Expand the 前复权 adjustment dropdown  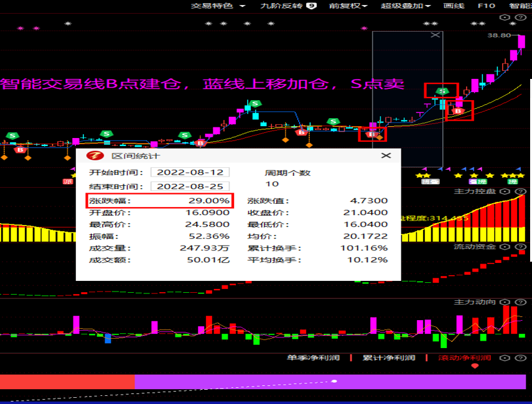coord(348,6)
